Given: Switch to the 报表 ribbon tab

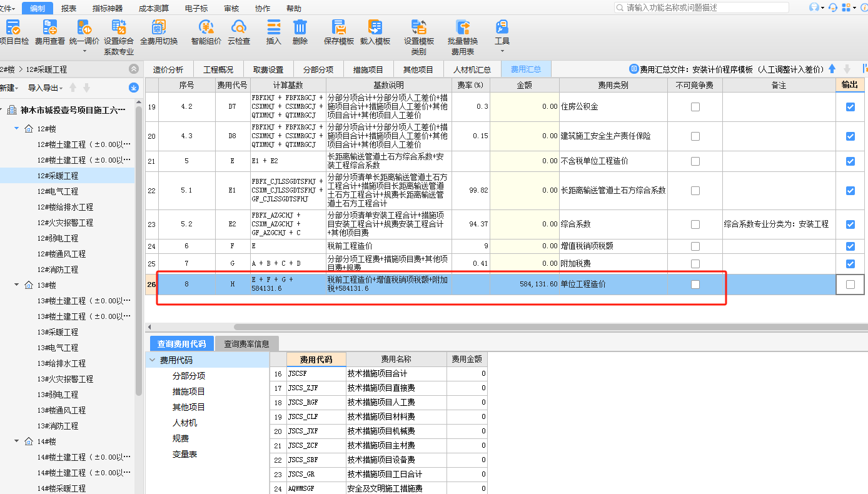Looking at the screenshot, I should [x=69, y=8].
